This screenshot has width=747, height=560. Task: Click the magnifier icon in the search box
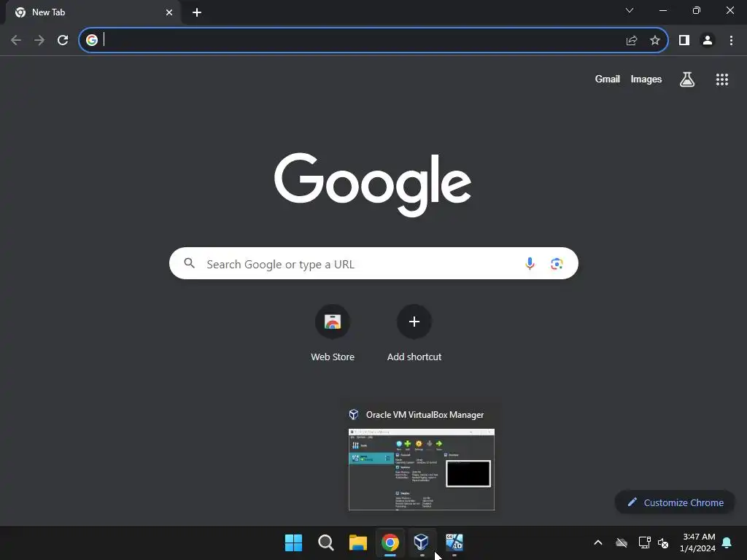click(x=189, y=263)
